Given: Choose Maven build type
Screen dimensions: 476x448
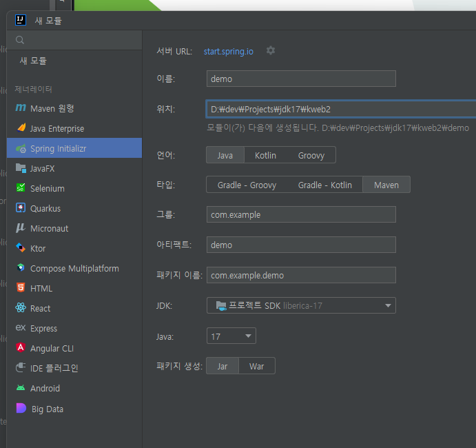Looking at the screenshot, I should [386, 185].
